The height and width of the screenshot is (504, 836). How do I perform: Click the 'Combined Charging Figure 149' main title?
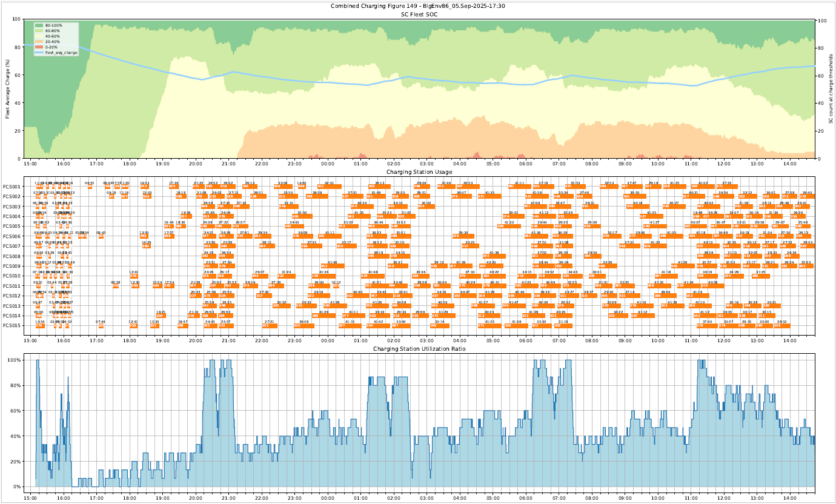(418, 6)
